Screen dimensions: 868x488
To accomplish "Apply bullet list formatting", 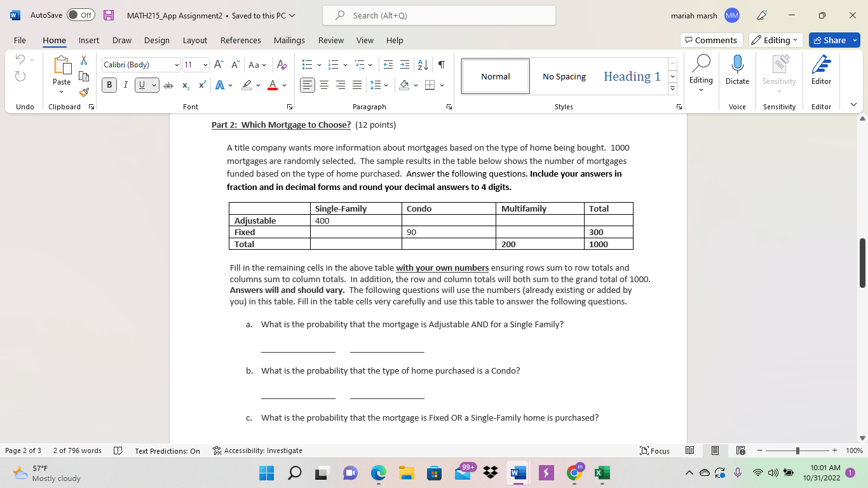I will click(308, 64).
